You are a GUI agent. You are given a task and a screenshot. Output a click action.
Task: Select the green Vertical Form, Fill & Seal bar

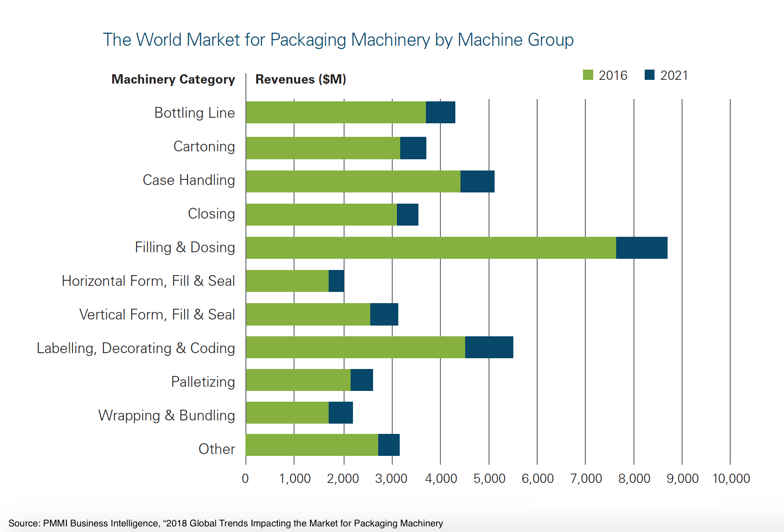tap(308, 314)
